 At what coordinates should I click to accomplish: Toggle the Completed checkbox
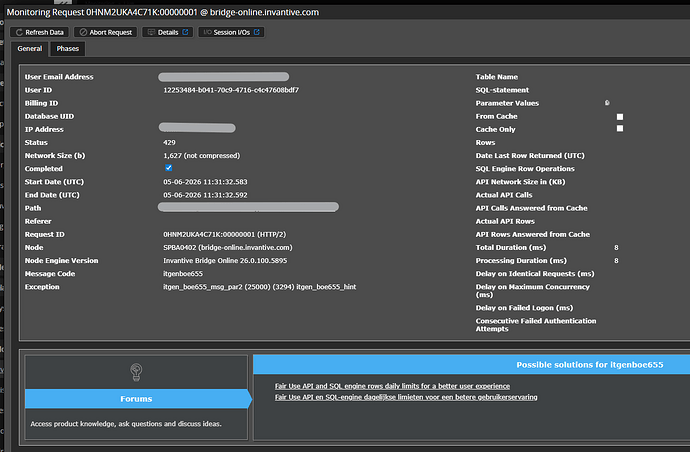[169, 168]
